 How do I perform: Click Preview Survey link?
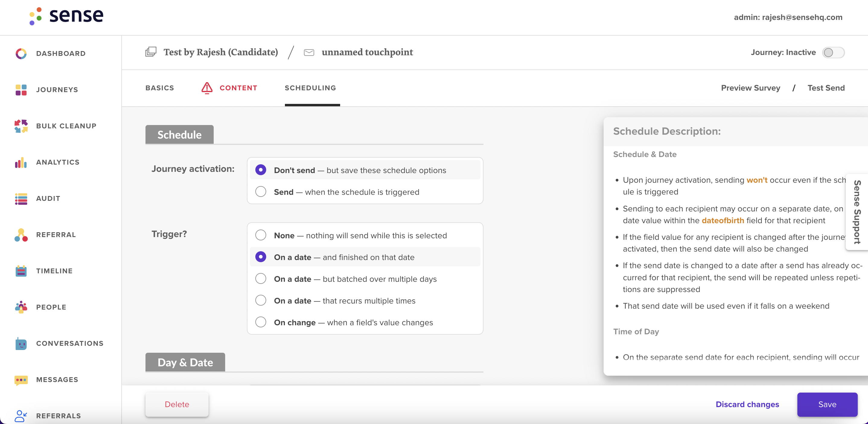[x=750, y=88]
